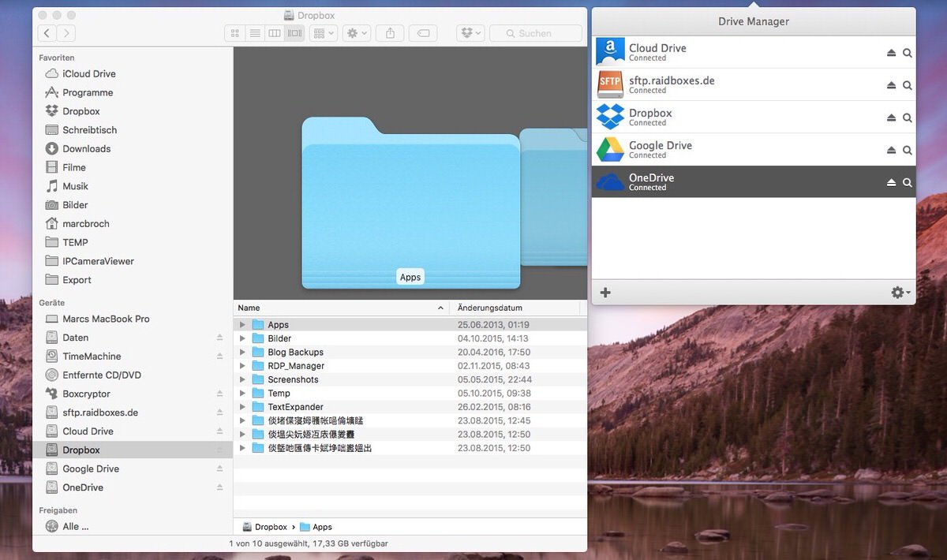Eject Boxcryptor in the sidebar
Viewport: 947px width, 560px height.
220,394
